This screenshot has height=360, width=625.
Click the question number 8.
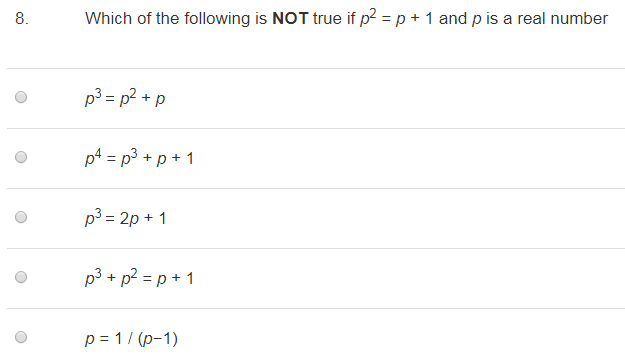click(x=22, y=18)
